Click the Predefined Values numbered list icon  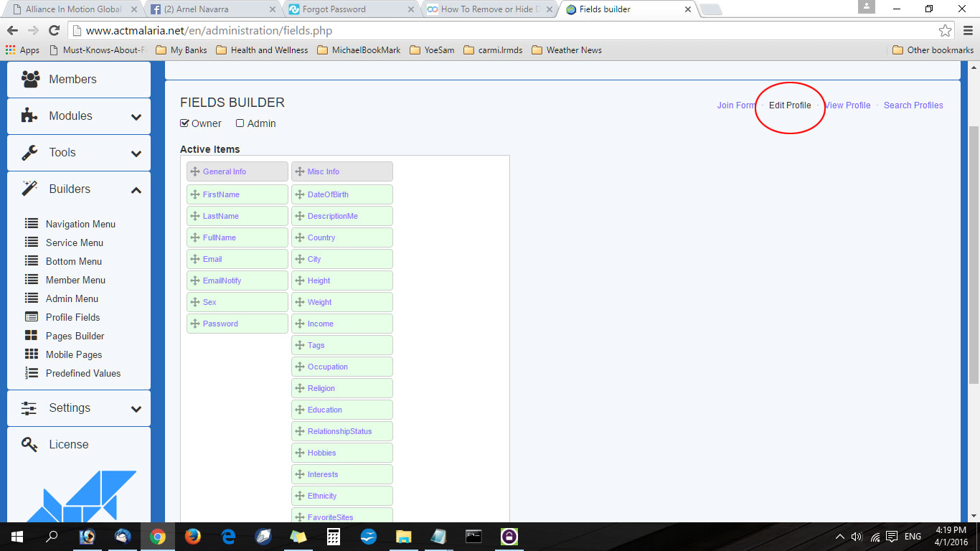pyautogui.click(x=32, y=373)
